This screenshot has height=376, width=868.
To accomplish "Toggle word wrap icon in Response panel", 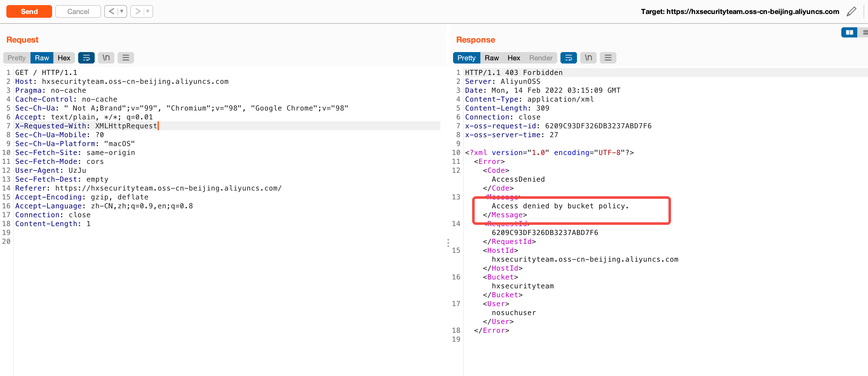I will pos(568,57).
